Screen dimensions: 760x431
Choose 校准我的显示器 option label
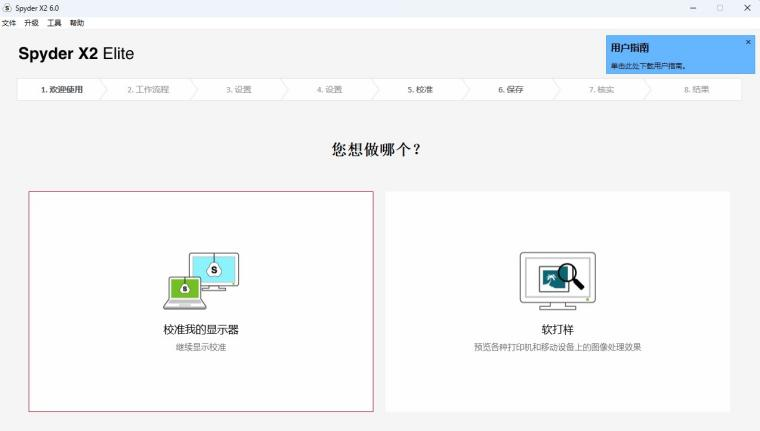click(x=201, y=330)
